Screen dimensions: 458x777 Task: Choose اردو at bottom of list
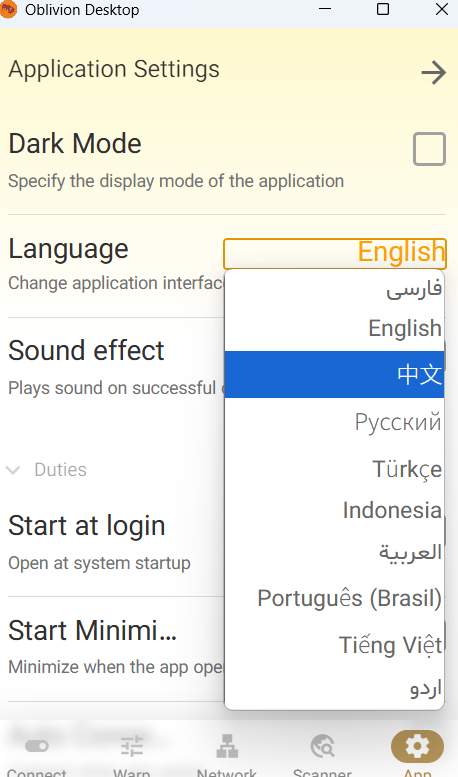[x=334, y=688]
